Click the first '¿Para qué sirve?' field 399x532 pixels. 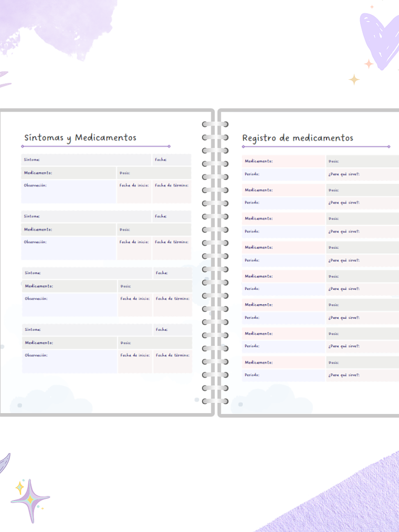(x=362, y=174)
